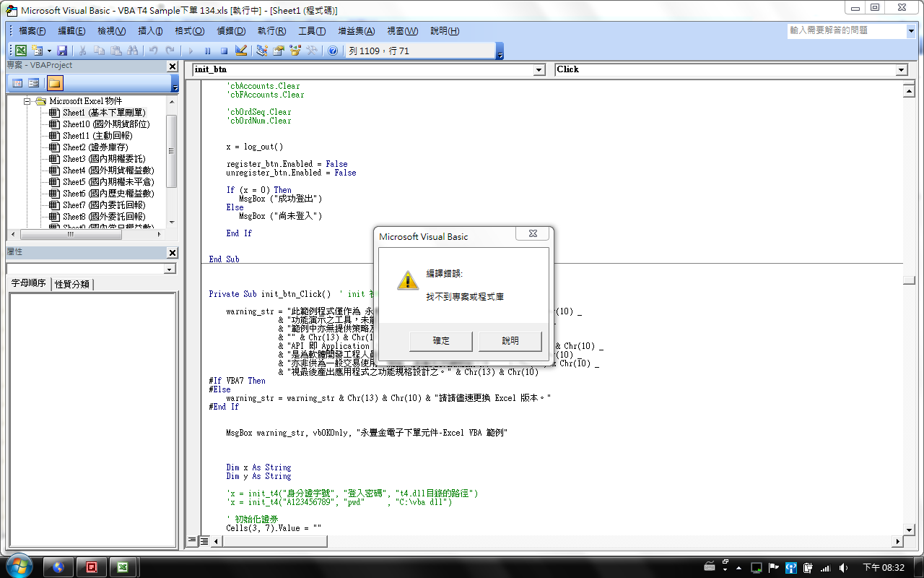Click View Code icon in project panel
The image size is (924, 578).
(x=17, y=83)
